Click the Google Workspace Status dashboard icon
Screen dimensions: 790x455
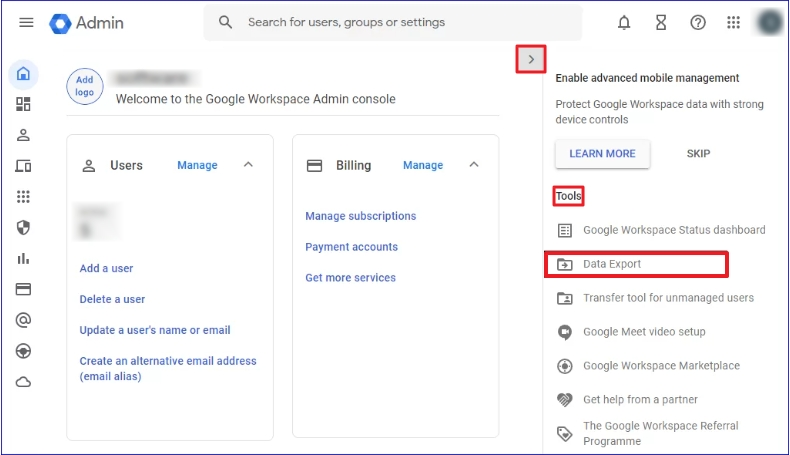[x=565, y=231]
